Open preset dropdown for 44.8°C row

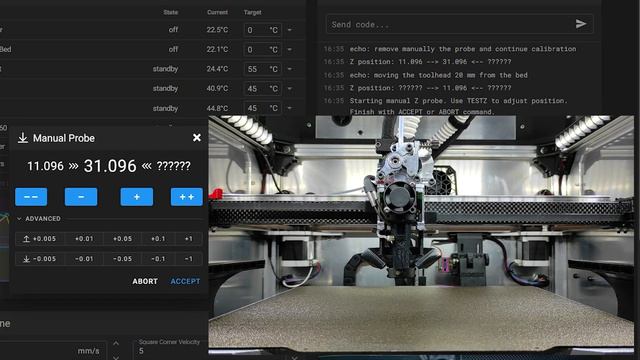(x=290, y=108)
